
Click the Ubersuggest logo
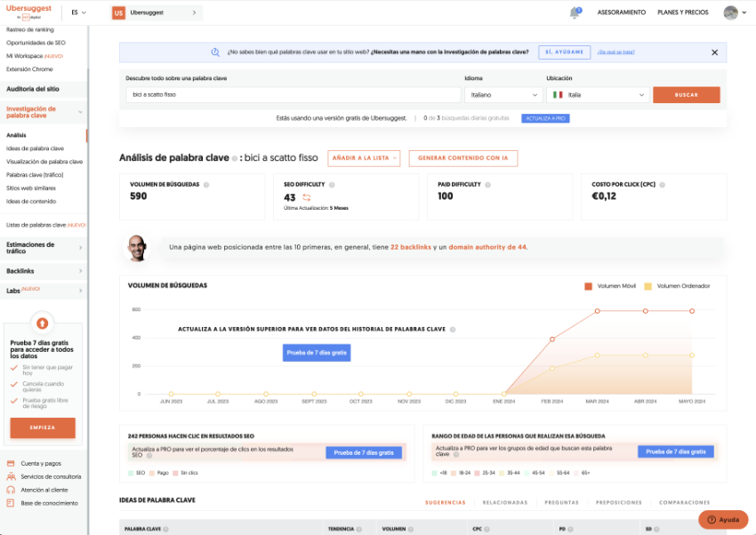(28, 12)
